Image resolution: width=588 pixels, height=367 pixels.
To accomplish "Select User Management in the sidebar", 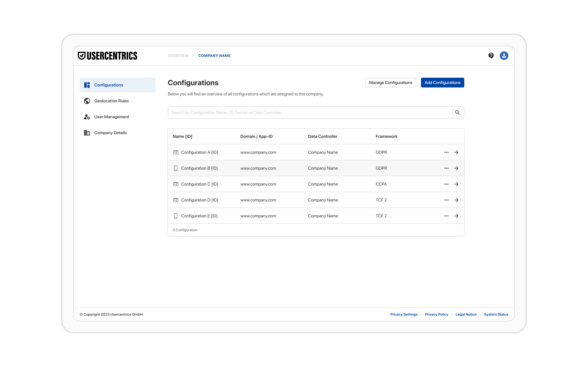I will pyautogui.click(x=111, y=117).
